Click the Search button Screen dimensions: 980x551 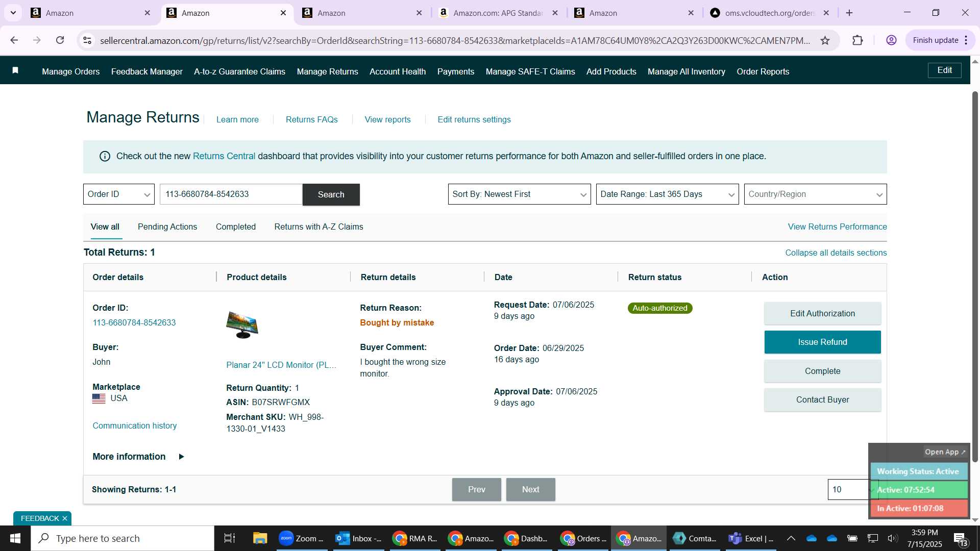coord(331,195)
